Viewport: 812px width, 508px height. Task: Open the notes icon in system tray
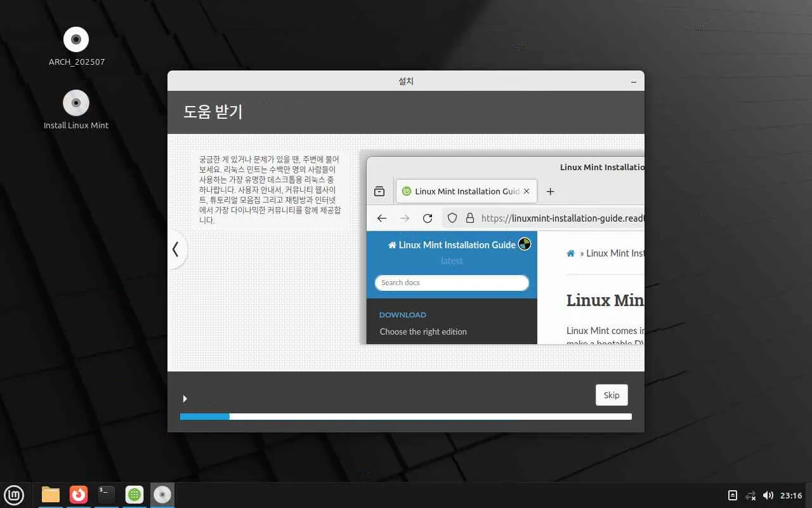[x=732, y=495]
